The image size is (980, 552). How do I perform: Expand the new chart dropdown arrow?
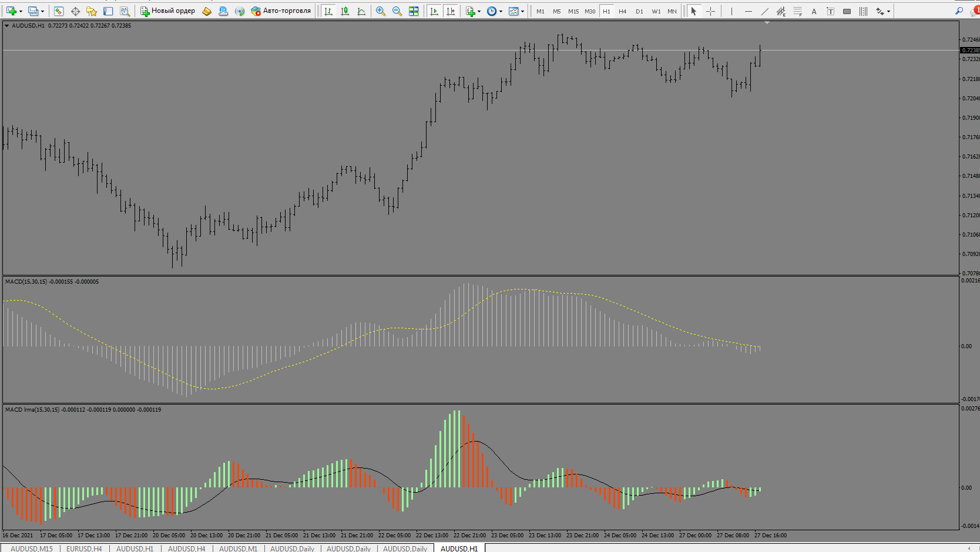coord(21,11)
